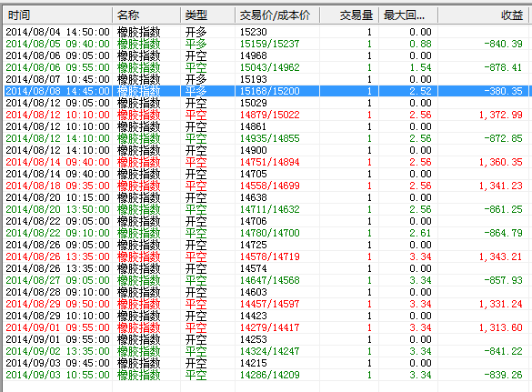Select the highlighted 2014/08/08 14:45:00 row
This screenshot has width=532, height=392.
266,91
